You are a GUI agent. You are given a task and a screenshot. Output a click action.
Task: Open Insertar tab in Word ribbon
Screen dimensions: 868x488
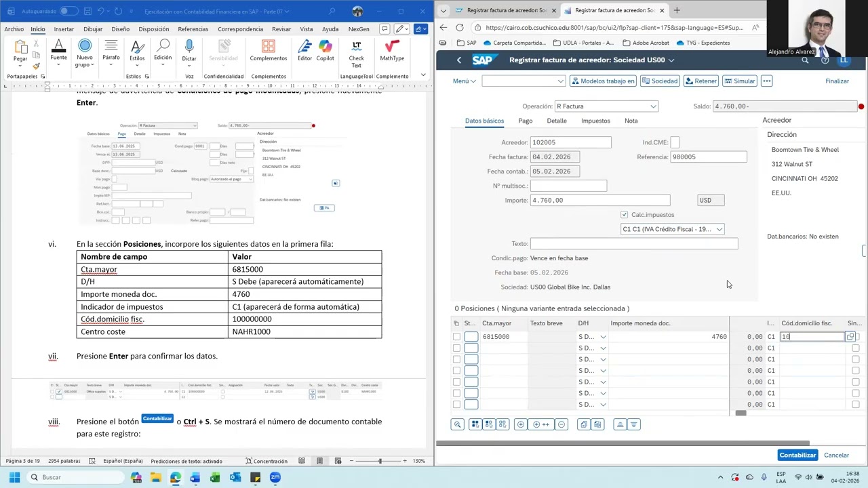pyautogui.click(x=64, y=29)
